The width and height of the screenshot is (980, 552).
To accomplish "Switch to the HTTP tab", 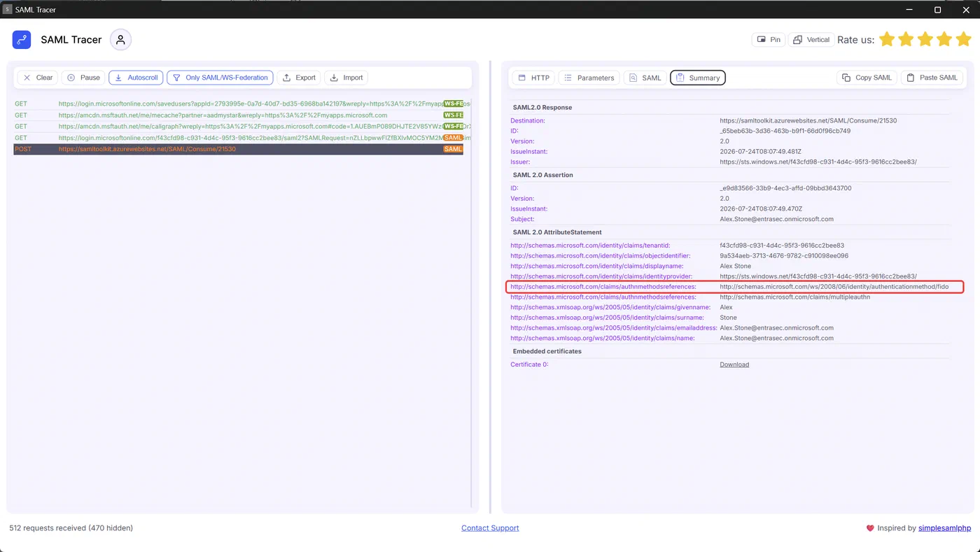I will tap(533, 78).
